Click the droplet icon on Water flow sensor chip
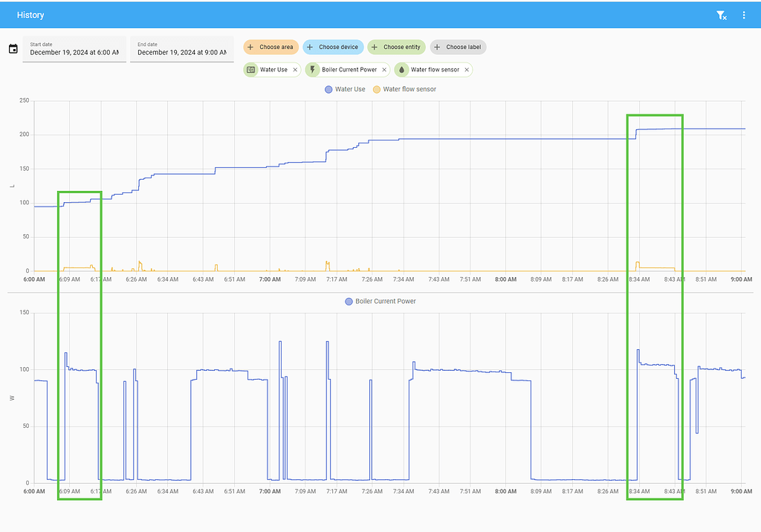 pos(403,69)
